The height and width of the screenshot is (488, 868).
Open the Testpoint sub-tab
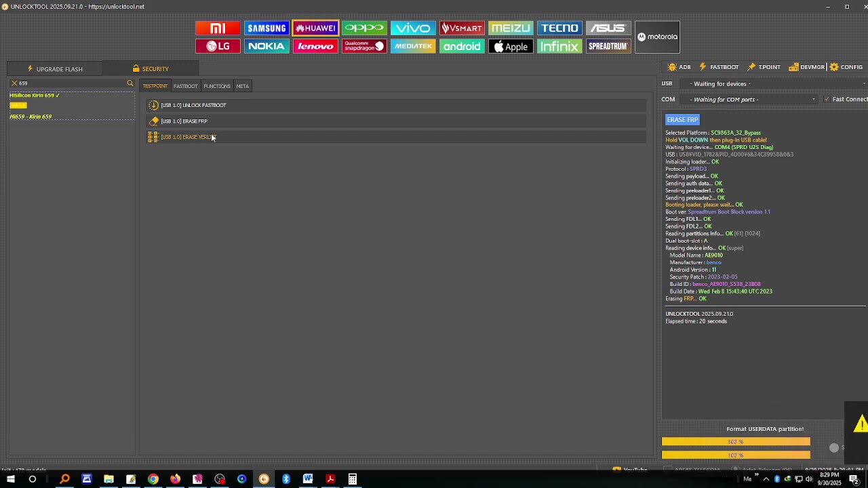[155, 86]
